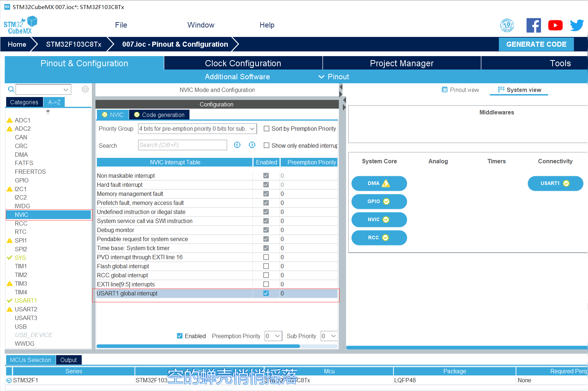Open the Help menu
The height and width of the screenshot is (391, 588).
(x=267, y=25)
